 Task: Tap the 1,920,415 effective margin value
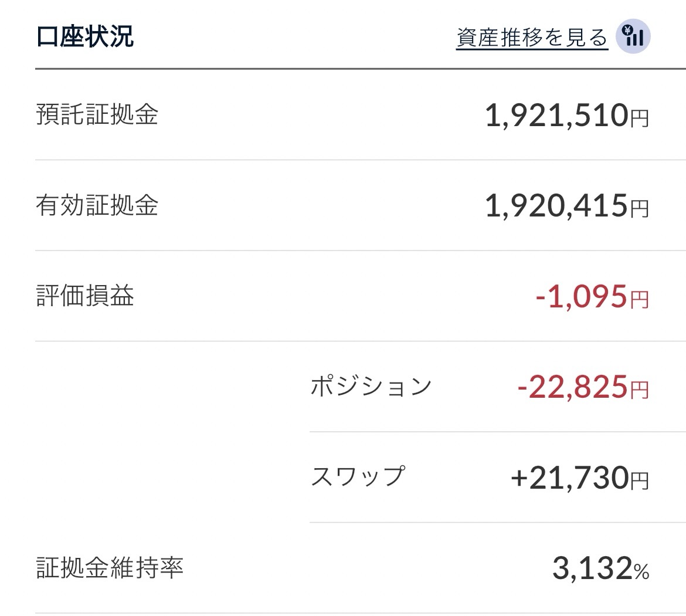click(x=556, y=207)
